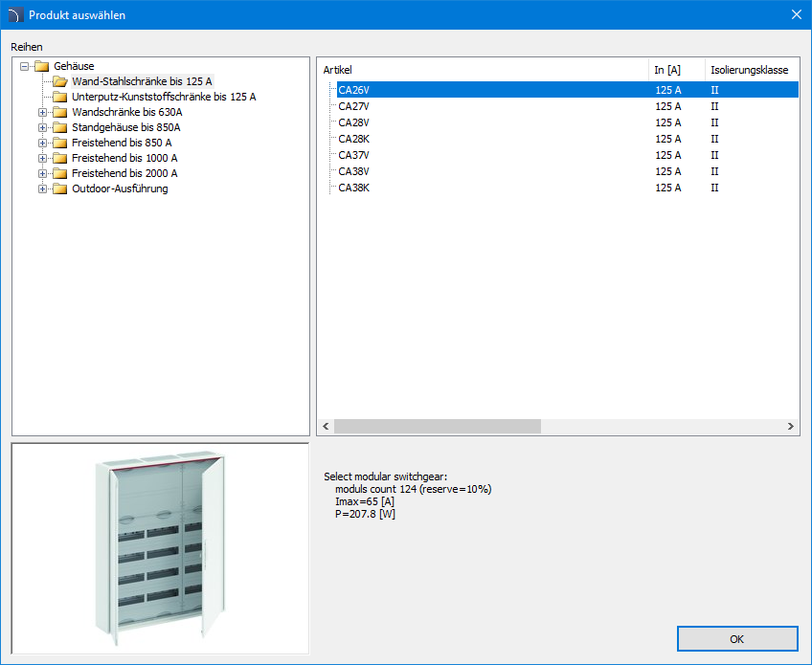
Task: Click the open folder icon for Wand-Stahlschränke
Action: [59, 81]
